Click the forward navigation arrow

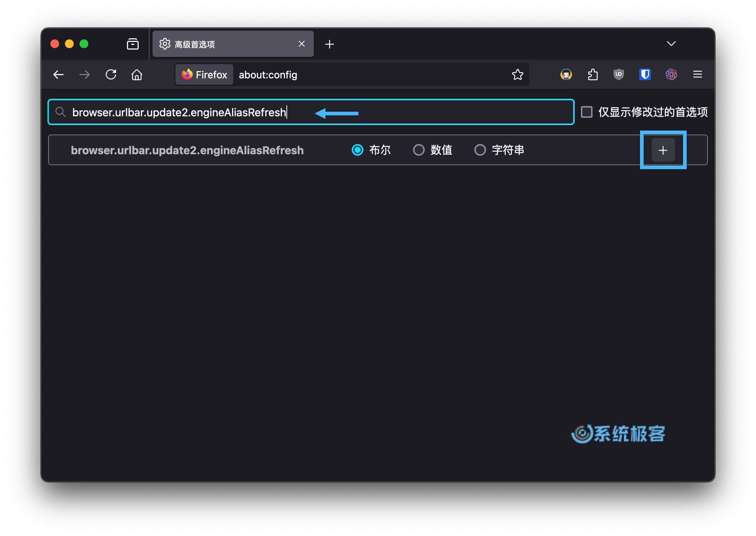tap(85, 75)
